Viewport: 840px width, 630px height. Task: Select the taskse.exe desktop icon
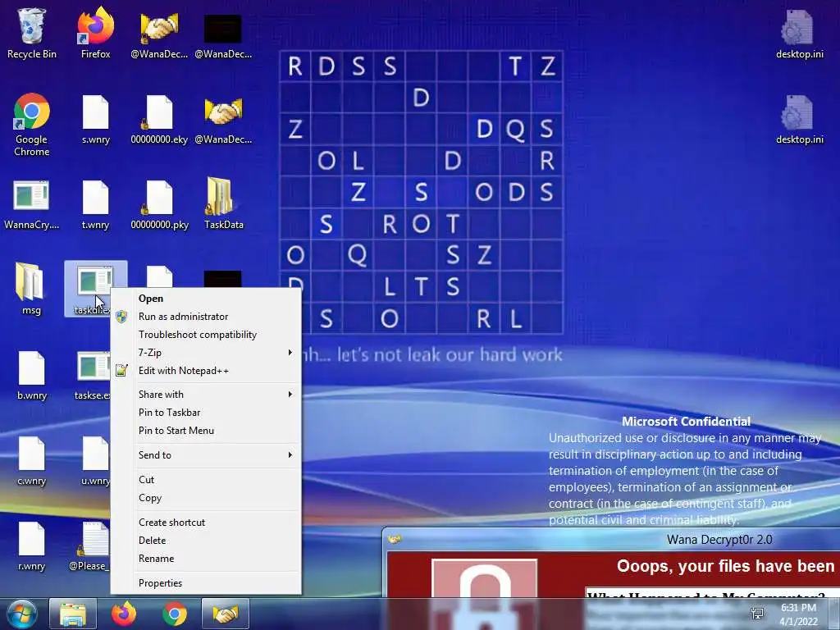pyautogui.click(x=94, y=375)
